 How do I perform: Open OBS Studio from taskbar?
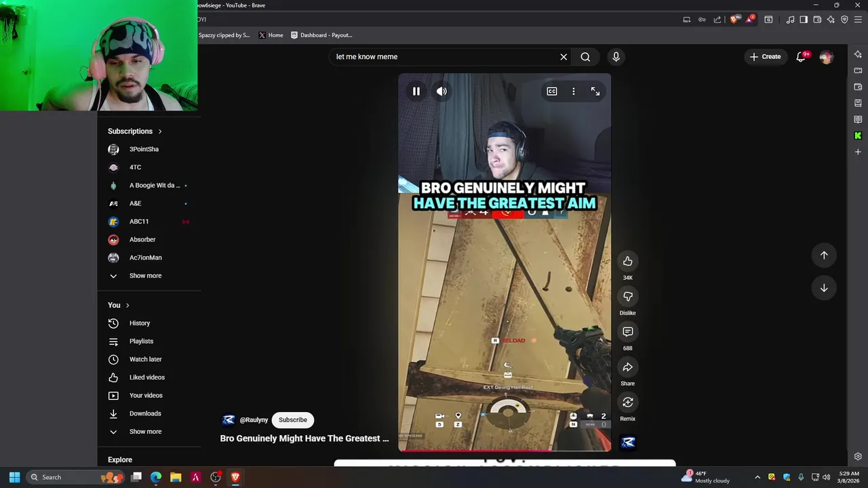tap(216, 477)
